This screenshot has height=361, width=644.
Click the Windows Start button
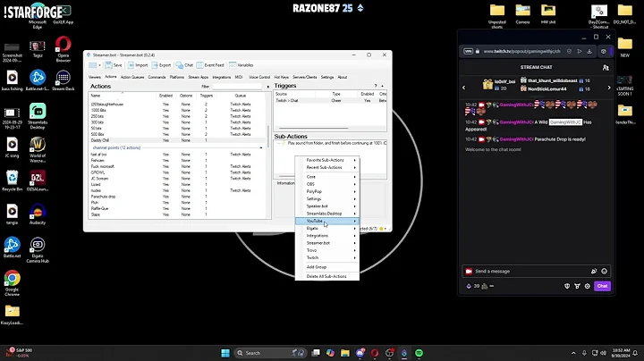point(225,353)
